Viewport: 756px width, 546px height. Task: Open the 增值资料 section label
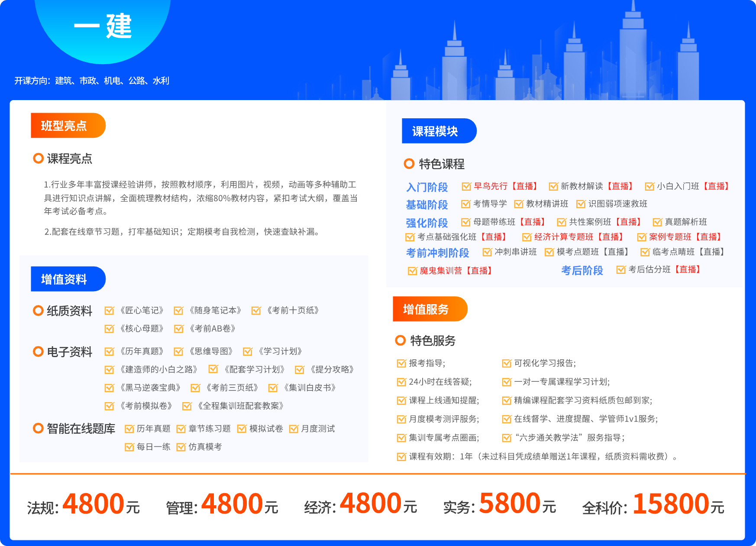click(x=68, y=279)
